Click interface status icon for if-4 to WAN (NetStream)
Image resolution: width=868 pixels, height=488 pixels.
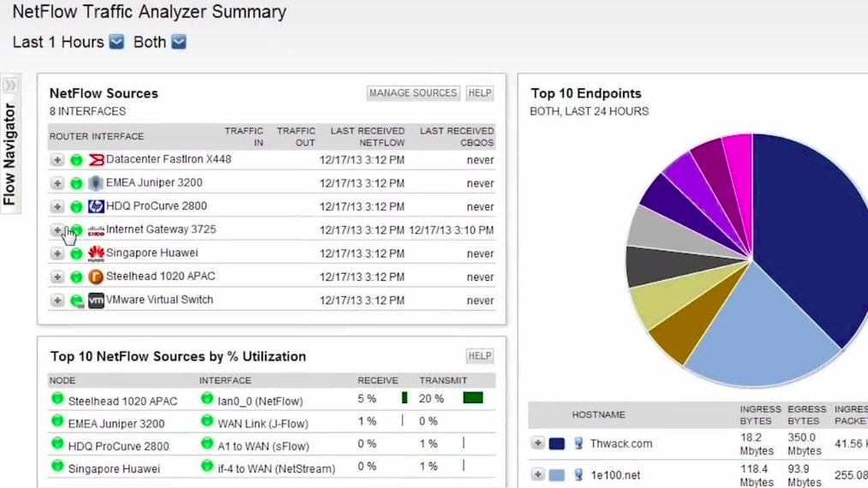[207, 466]
